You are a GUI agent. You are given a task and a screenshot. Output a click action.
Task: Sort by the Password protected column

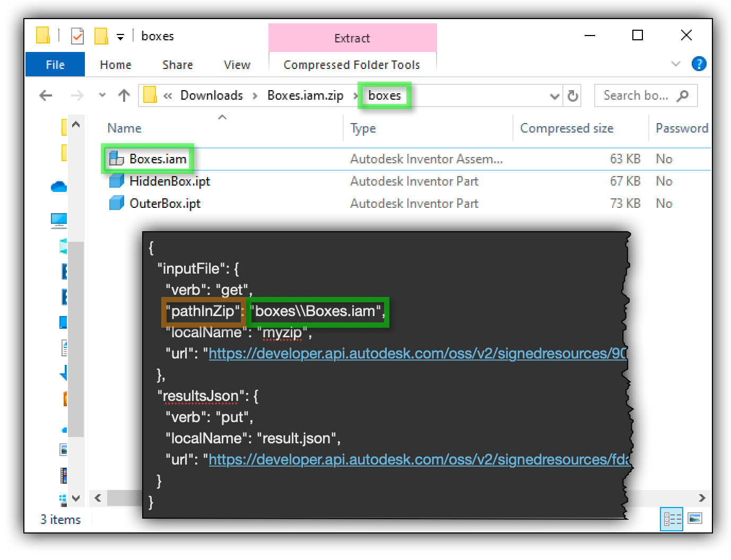point(682,128)
